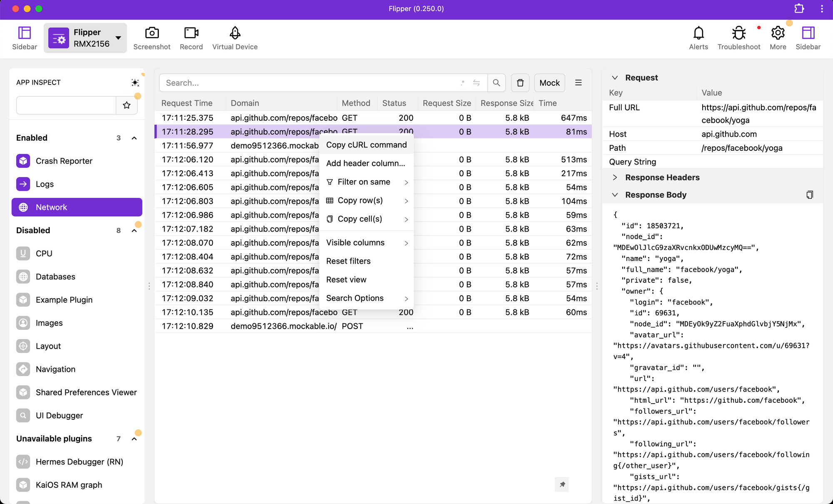This screenshot has height=504, width=833.
Task: Toggle left Sidebar button in toolbar
Action: pyautogui.click(x=25, y=38)
